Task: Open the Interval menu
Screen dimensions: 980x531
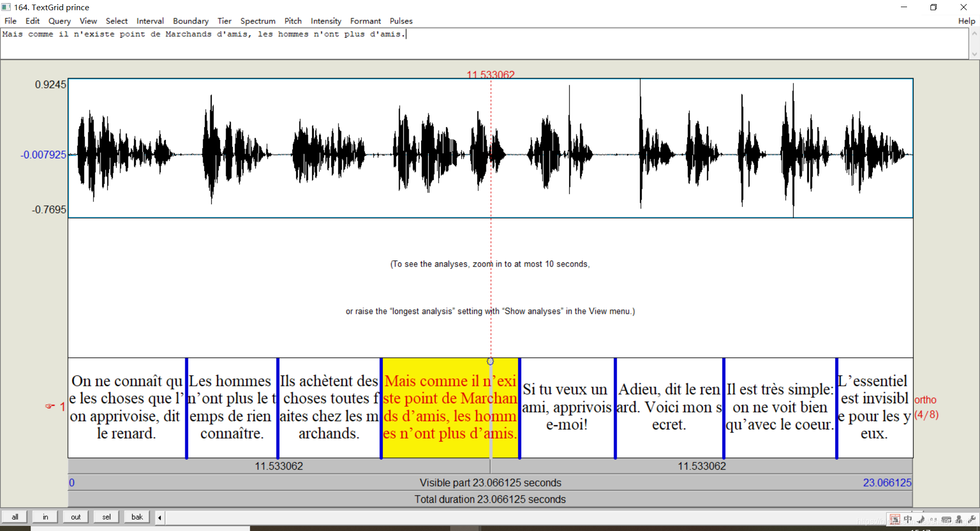Action: coord(150,21)
